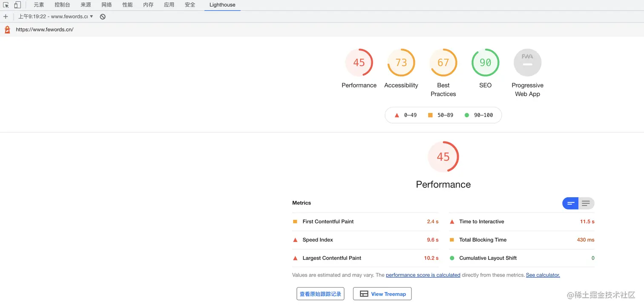The image size is (644, 308).
Task: Click the red triangle beside Largest Contentful Paint
Action: (x=295, y=258)
